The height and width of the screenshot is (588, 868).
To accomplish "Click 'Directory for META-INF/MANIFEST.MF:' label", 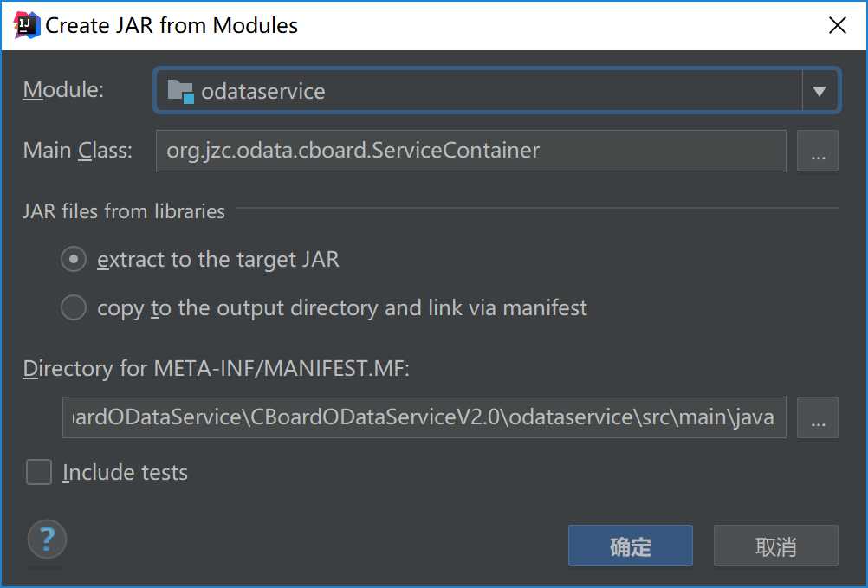I will pyautogui.click(x=216, y=368).
